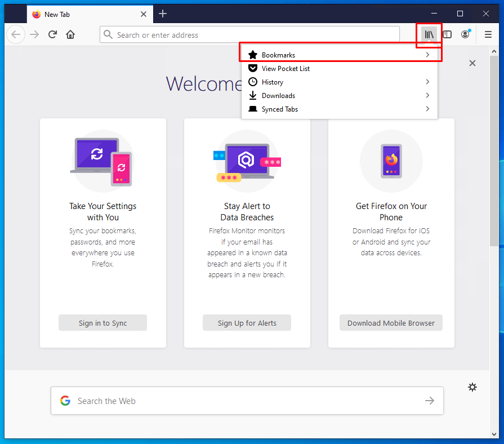Dismiss the Welcome panel with X
This screenshot has height=444, width=504.
pyautogui.click(x=472, y=63)
